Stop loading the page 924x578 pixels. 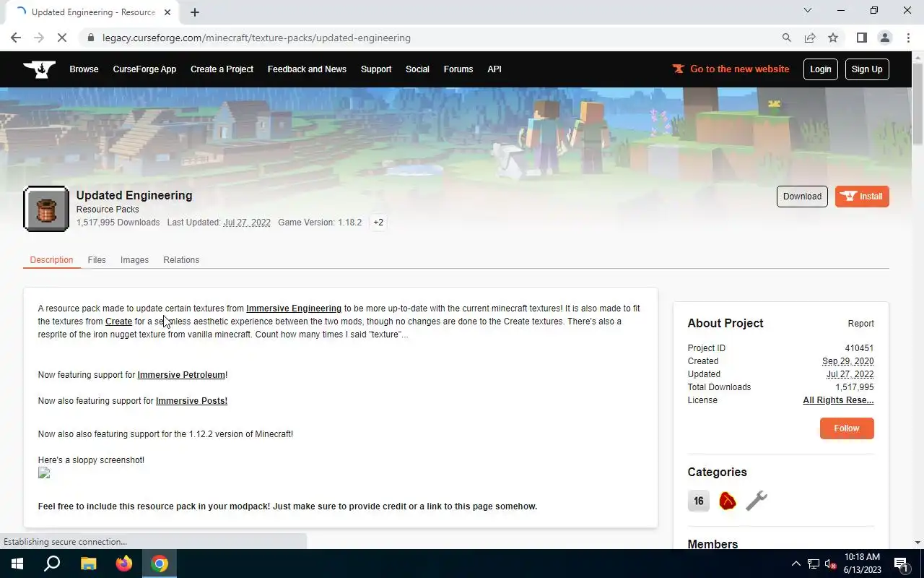(62, 38)
